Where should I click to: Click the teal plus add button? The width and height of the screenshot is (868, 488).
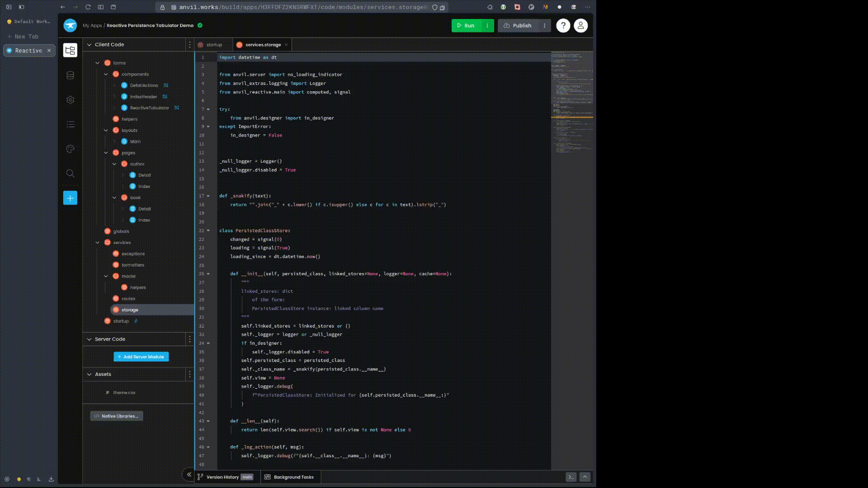click(70, 198)
